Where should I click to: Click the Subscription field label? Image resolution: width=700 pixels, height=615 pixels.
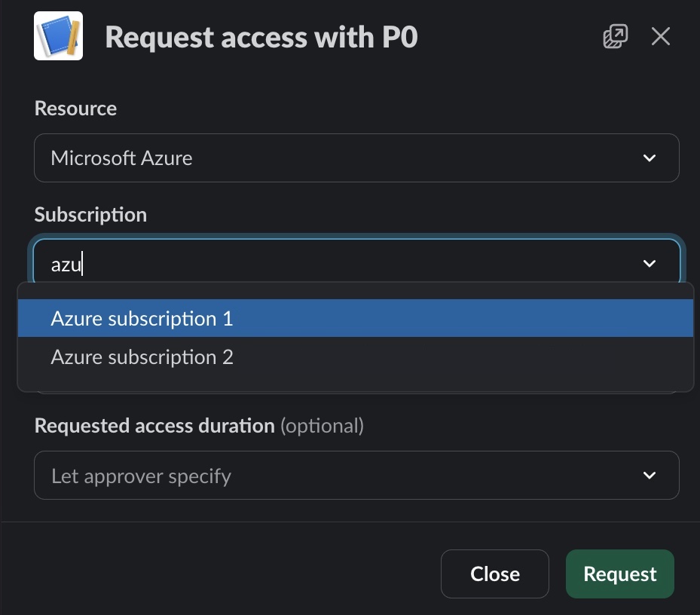(x=90, y=215)
